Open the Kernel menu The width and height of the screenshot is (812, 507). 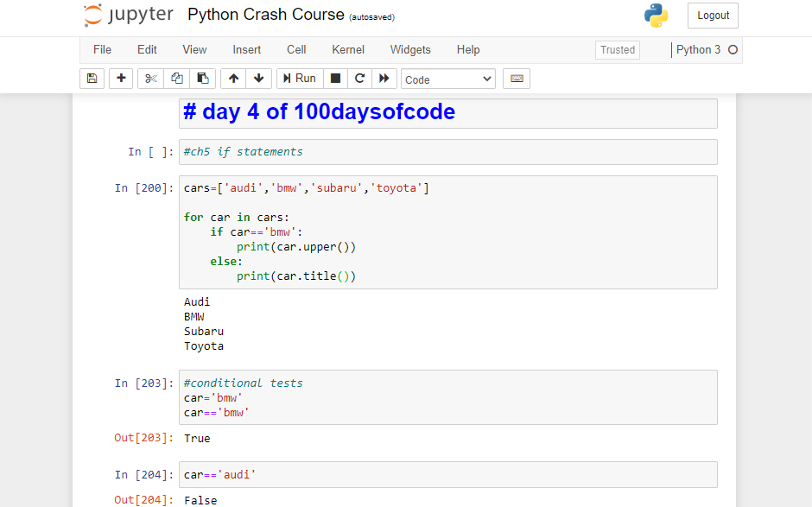pyautogui.click(x=348, y=50)
